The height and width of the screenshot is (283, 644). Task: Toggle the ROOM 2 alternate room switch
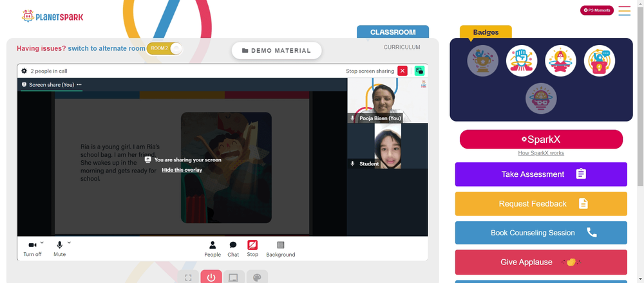(164, 48)
